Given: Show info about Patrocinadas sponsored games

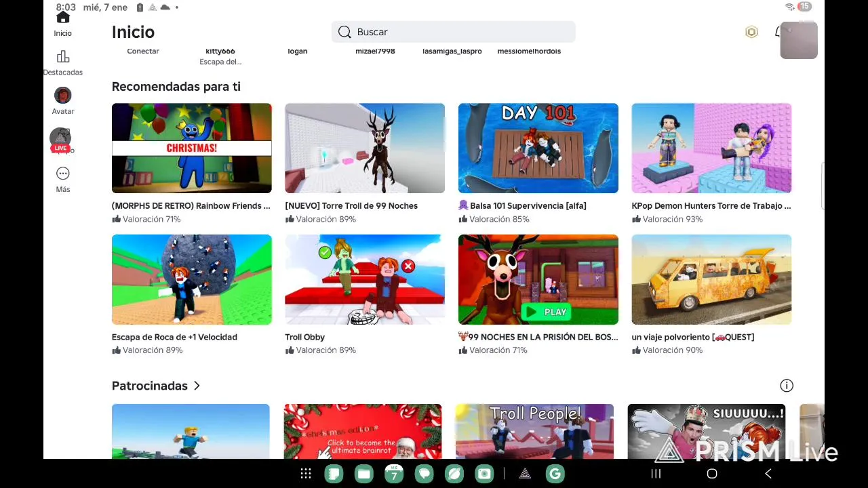Looking at the screenshot, I should [787, 386].
